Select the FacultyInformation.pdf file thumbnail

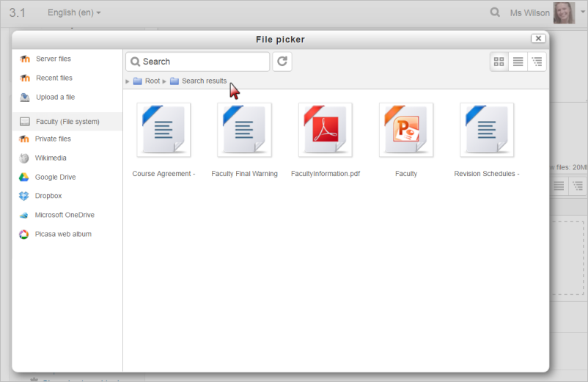pos(325,130)
